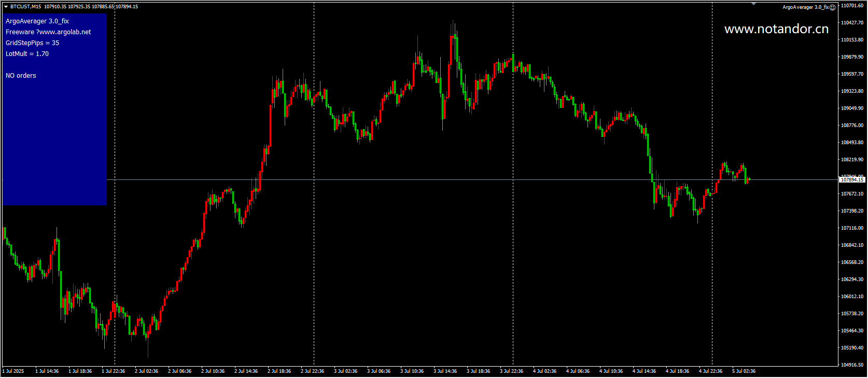The height and width of the screenshot is (378, 868).
Task: Click 105738.20 on the price scale
Action: pos(852,314)
